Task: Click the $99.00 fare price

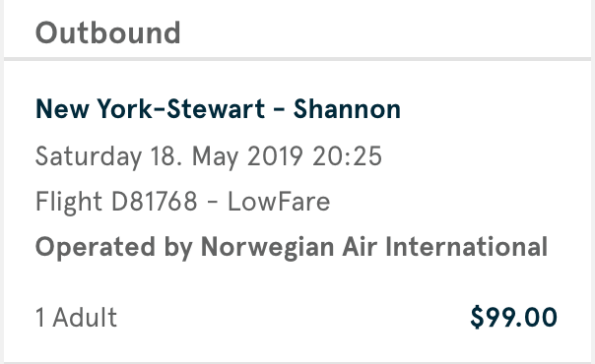Action: 513,317
